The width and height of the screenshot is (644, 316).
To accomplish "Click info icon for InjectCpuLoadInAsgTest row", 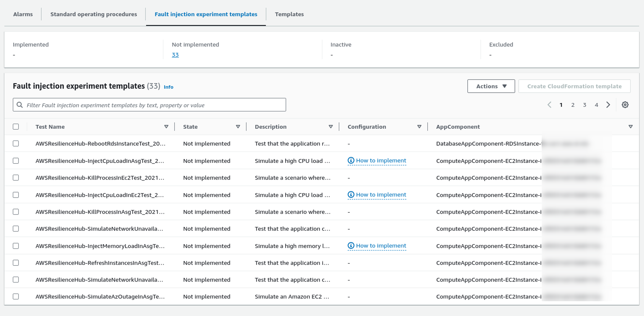I will click(x=351, y=161).
